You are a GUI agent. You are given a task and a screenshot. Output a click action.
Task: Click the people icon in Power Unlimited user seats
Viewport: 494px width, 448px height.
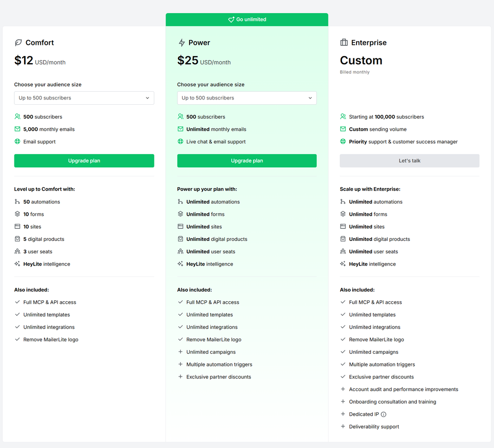coord(180,251)
